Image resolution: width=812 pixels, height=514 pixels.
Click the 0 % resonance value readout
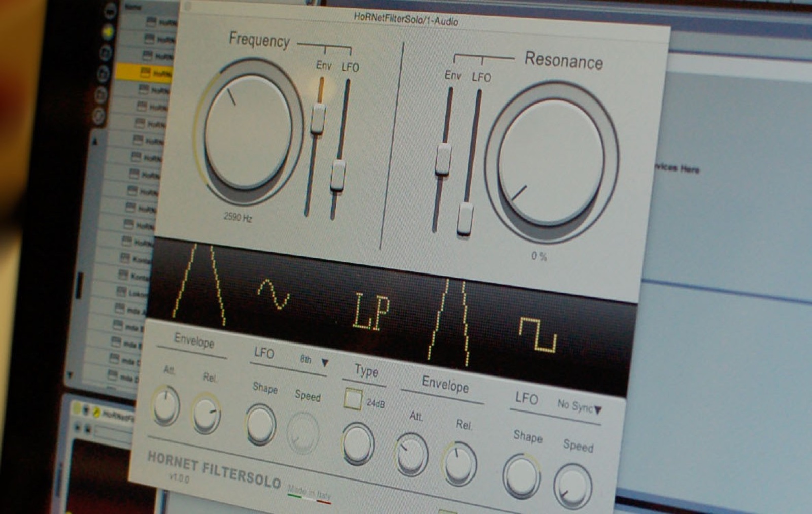tap(539, 256)
